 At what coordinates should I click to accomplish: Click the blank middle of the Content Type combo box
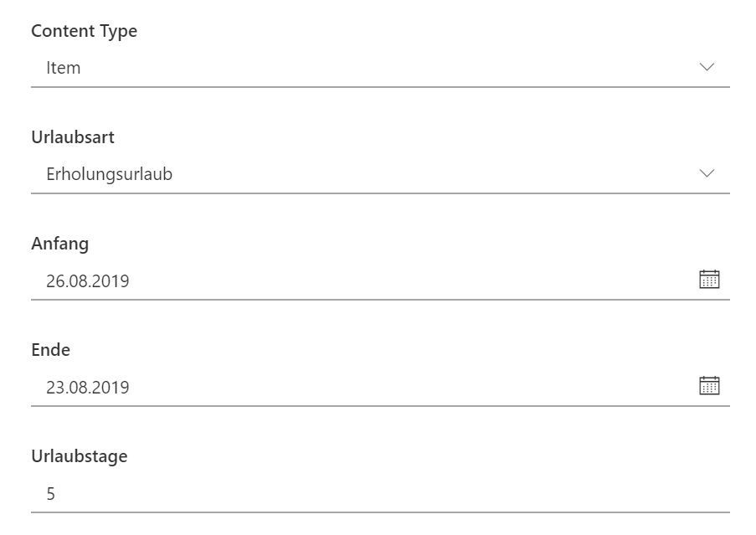point(377,68)
